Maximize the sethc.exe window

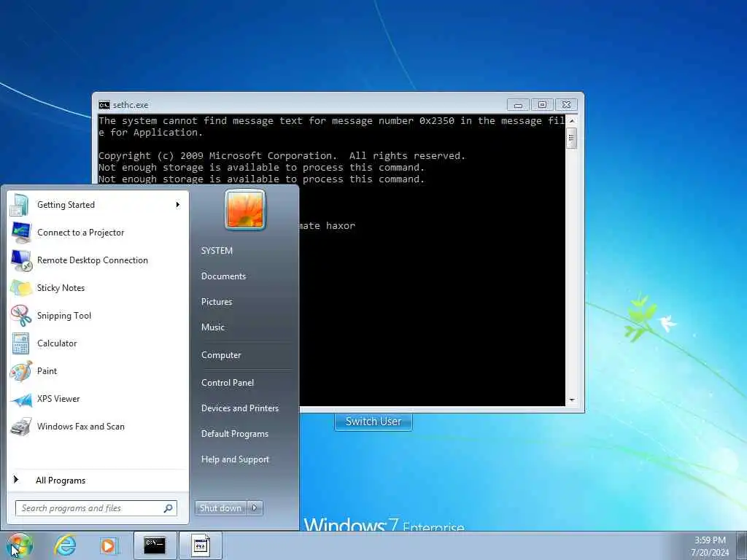(x=542, y=105)
